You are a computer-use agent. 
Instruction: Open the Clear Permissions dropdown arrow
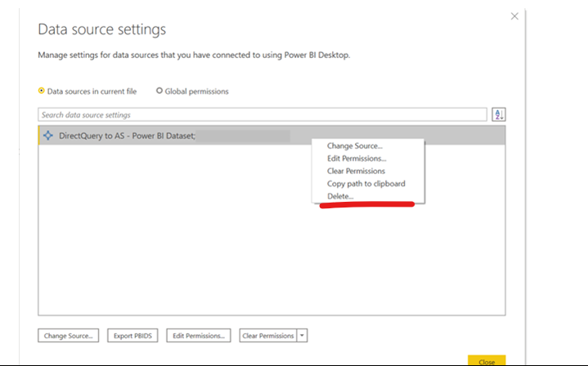point(302,335)
